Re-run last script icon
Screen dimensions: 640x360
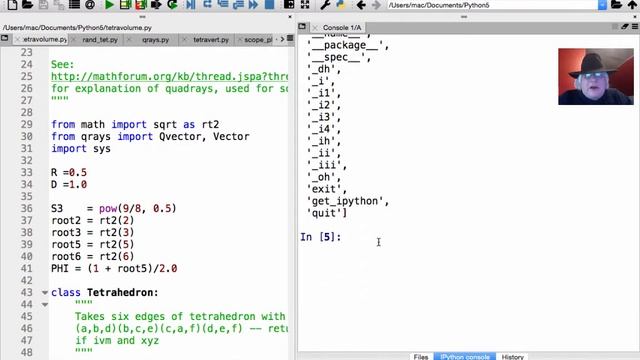click(172, 4)
